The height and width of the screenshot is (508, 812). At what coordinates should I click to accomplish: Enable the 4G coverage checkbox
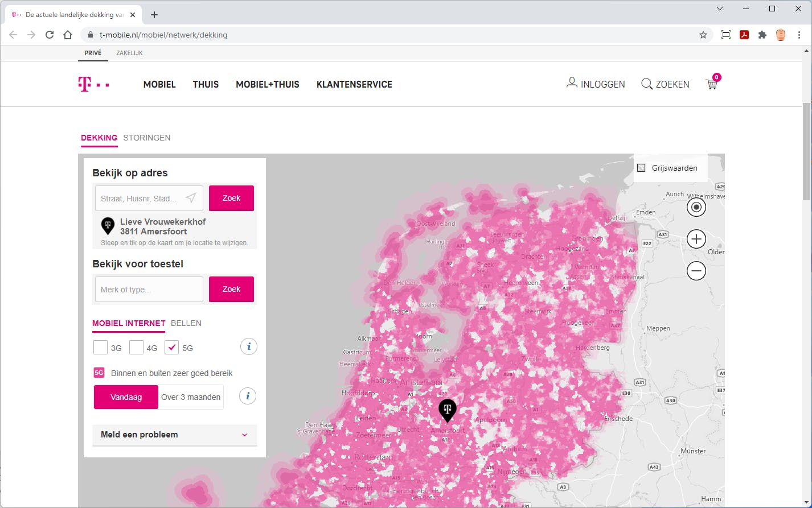pyautogui.click(x=136, y=347)
